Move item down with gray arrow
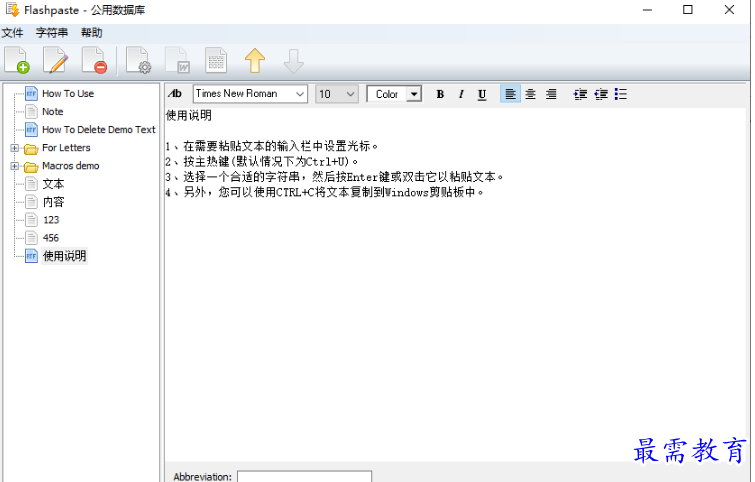This screenshot has height=482, width=755. 293,60
